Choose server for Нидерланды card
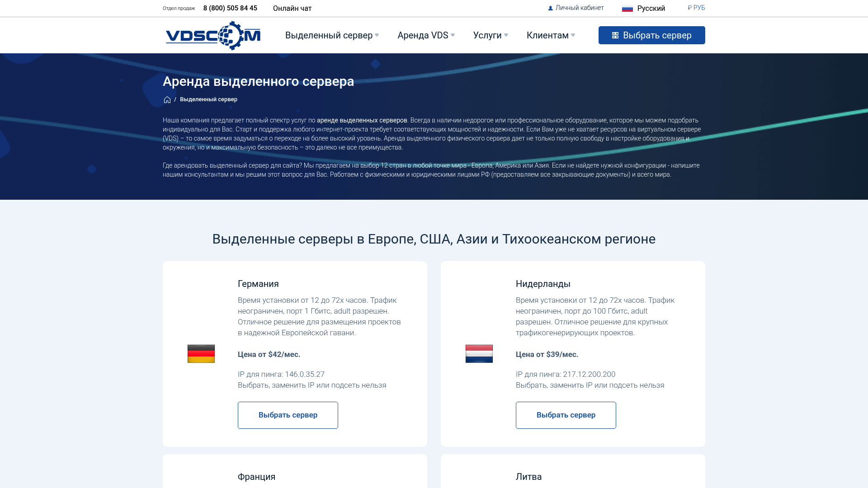The height and width of the screenshot is (488, 868). coord(566,415)
